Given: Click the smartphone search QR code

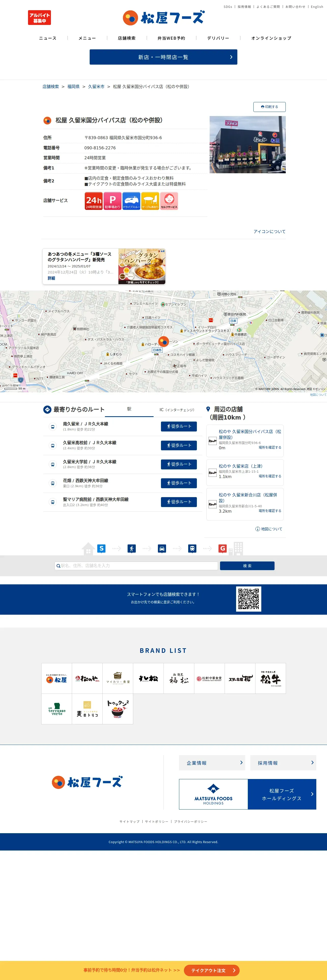Looking at the screenshot, I should pos(249,599).
